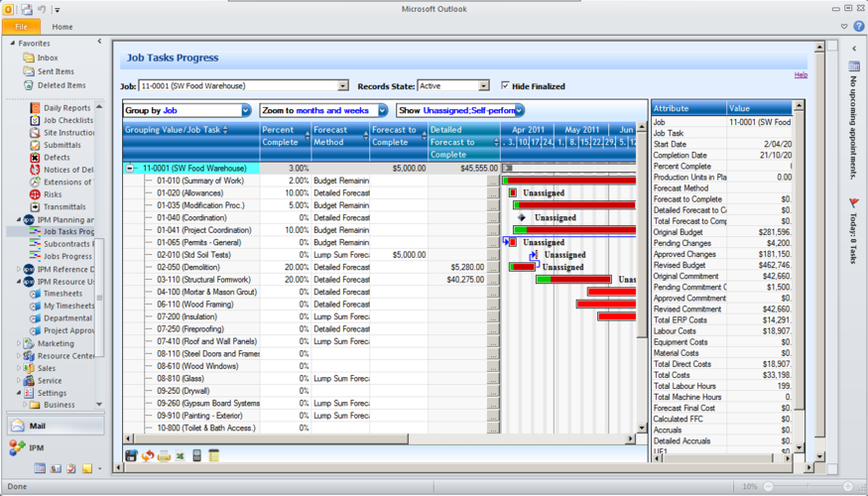Viewport: 868px width, 496px height.
Task: Open Job Checklists in the navigation pane
Action: pos(68,120)
